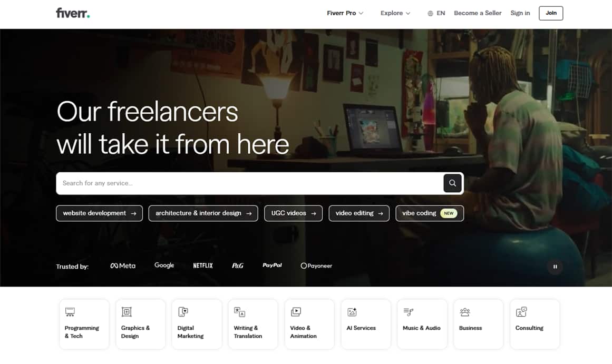The height and width of the screenshot is (364, 612).
Task: Click the Become a Seller link
Action: (x=478, y=13)
